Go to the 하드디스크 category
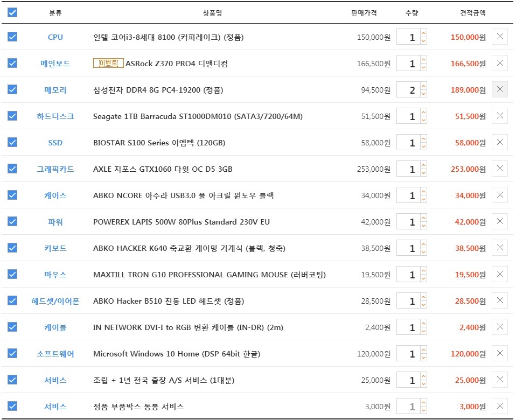This screenshot has height=420, width=516. coord(55,116)
